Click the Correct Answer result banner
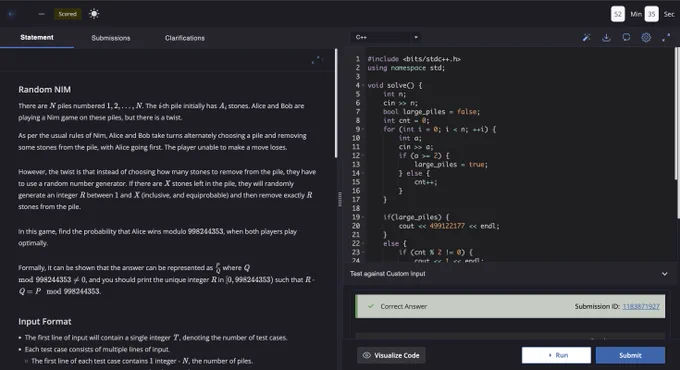This screenshot has width=680, height=370. (510, 306)
